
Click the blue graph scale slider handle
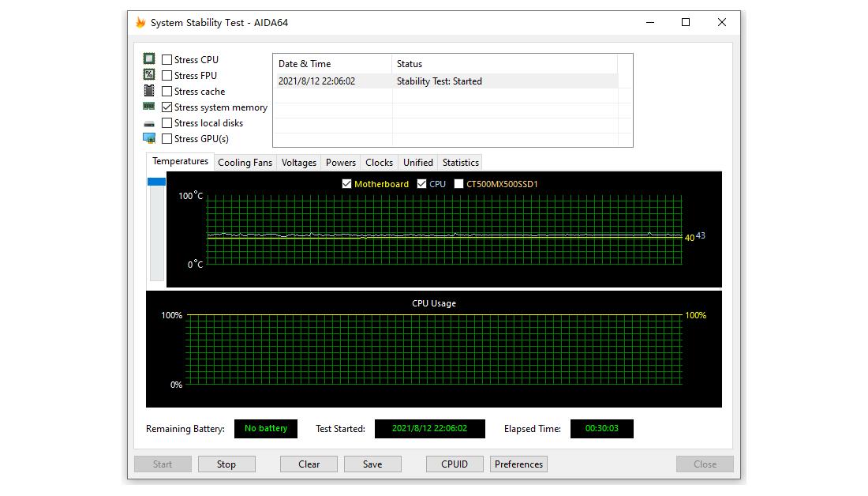point(157,182)
